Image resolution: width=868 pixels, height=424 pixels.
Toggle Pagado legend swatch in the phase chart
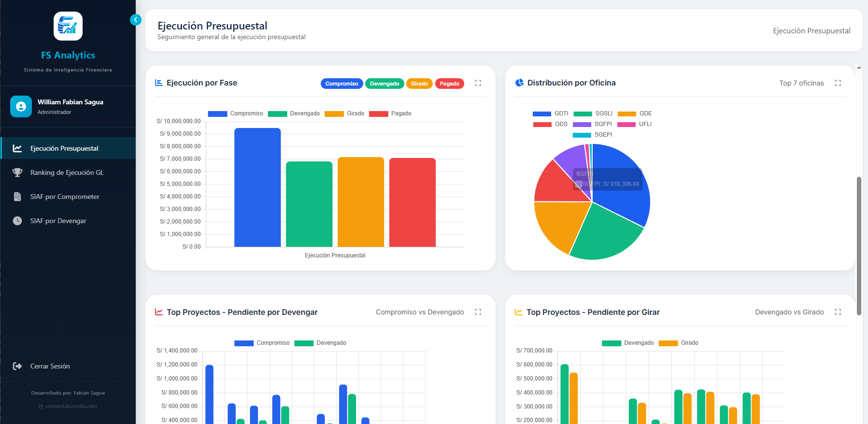coord(379,114)
